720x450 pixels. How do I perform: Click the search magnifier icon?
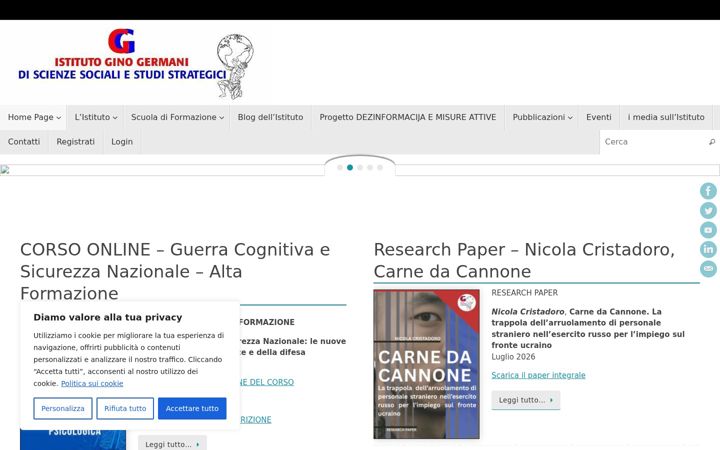pos(712,142)
